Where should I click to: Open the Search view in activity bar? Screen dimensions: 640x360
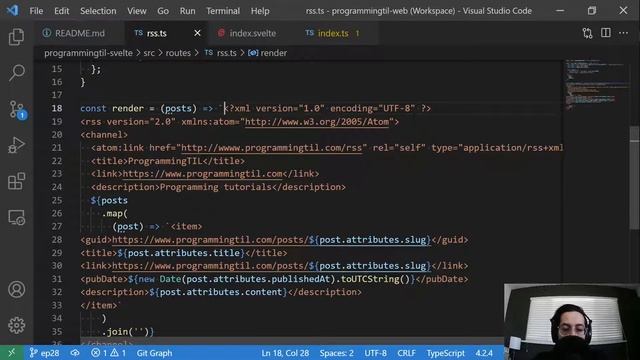tap(16, 73)
